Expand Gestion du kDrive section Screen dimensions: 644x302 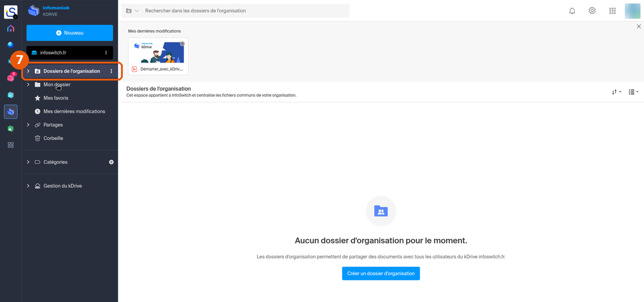(x=28, y=186)
